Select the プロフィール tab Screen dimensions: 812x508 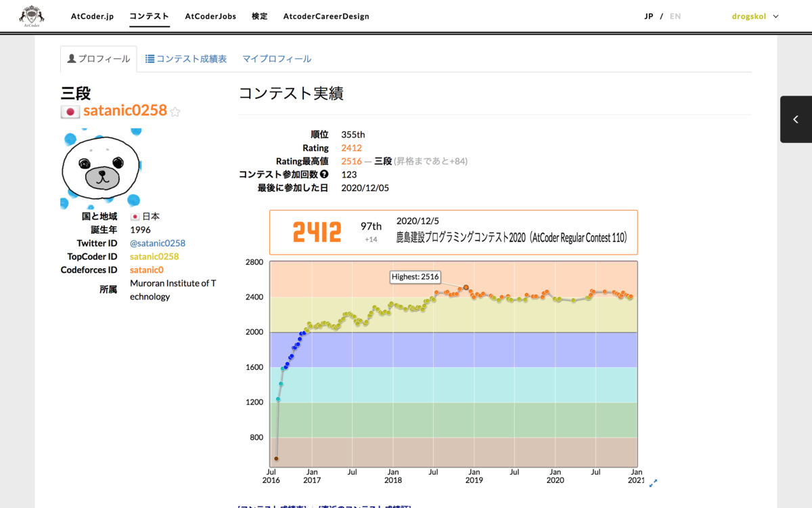99,59
